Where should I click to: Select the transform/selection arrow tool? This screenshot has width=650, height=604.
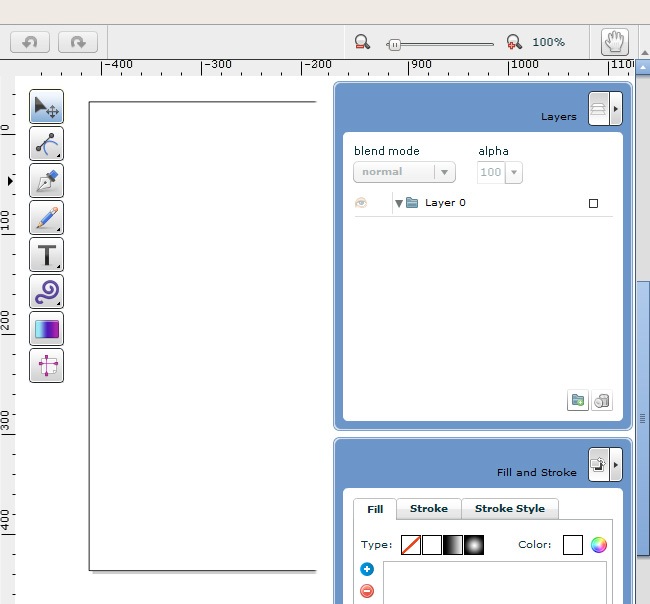pyautogui.click(x=46, y=107)
